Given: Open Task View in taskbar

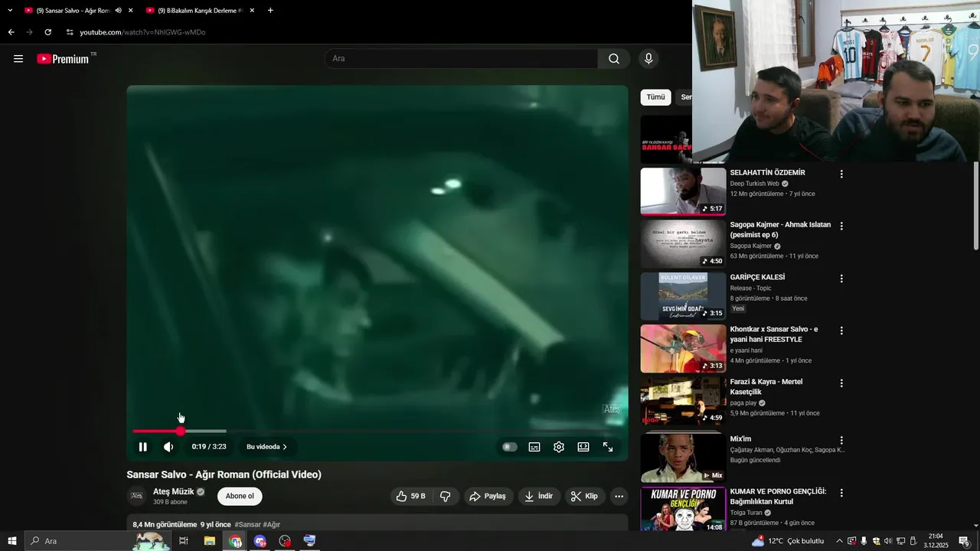Looking at the screenshot, I should [x=184, y=541].
